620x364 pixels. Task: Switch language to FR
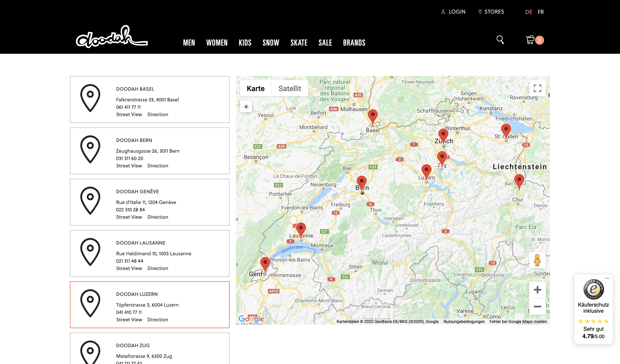coord(541,12)
